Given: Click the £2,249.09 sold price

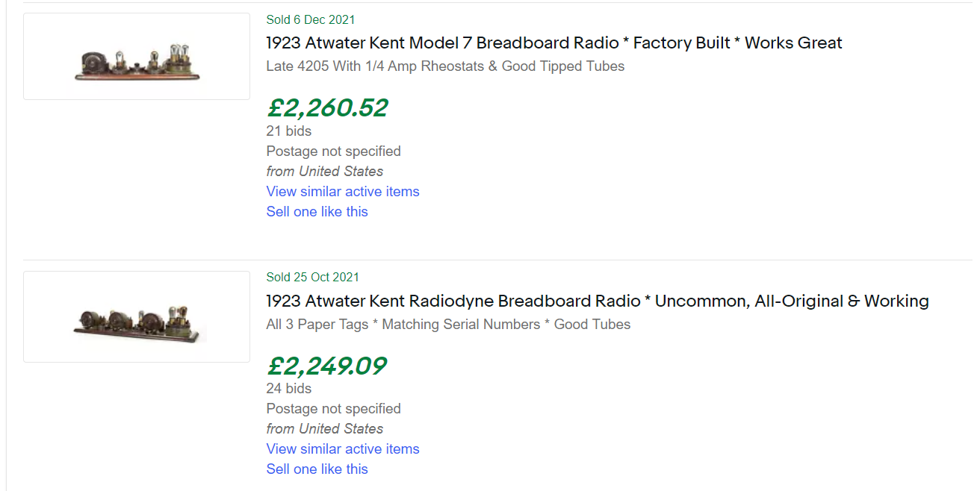Looking at the screenshot, I should tap(326, 366).
